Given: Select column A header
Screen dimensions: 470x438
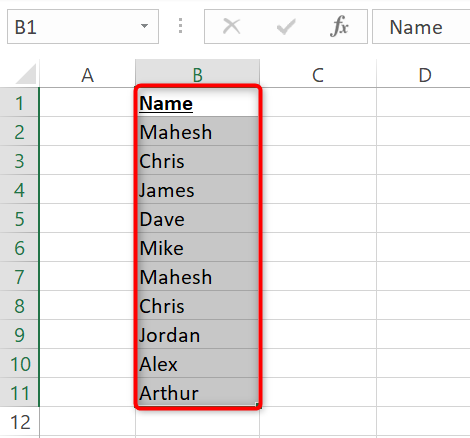Looking at the screenshot, I should 88,74.
